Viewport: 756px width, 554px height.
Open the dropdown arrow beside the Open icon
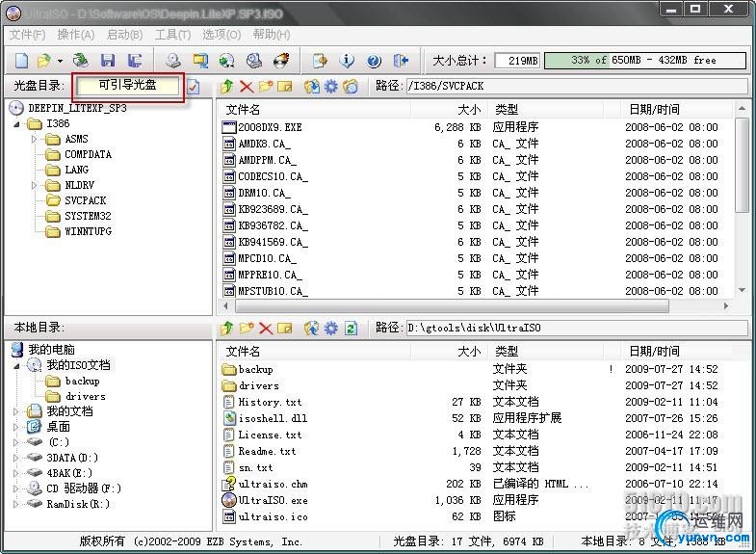(61, 62)
